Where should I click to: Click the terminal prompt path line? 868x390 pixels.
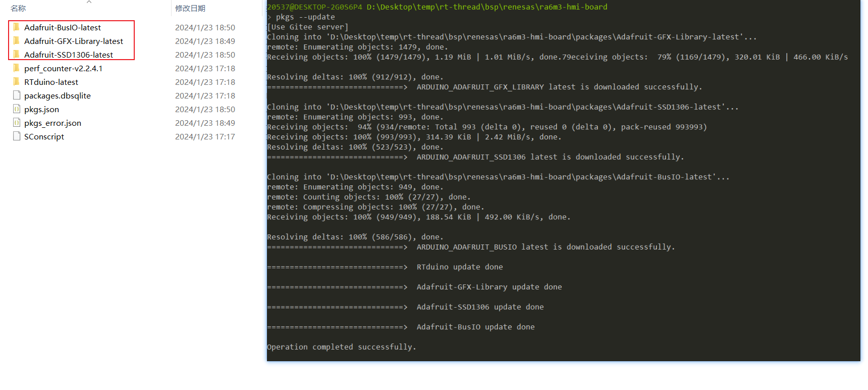coord(437,7)
